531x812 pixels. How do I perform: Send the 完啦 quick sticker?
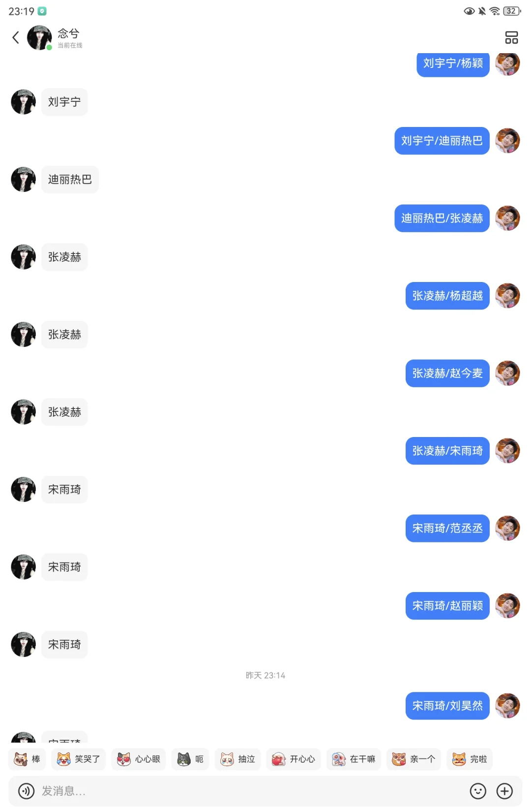click(470, 759)
